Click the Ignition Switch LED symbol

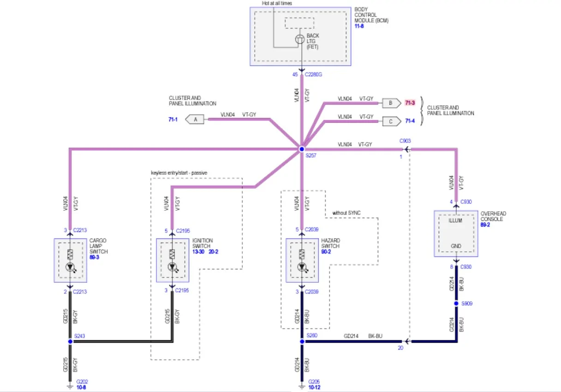pyautogui.click(x=172, y=267)
